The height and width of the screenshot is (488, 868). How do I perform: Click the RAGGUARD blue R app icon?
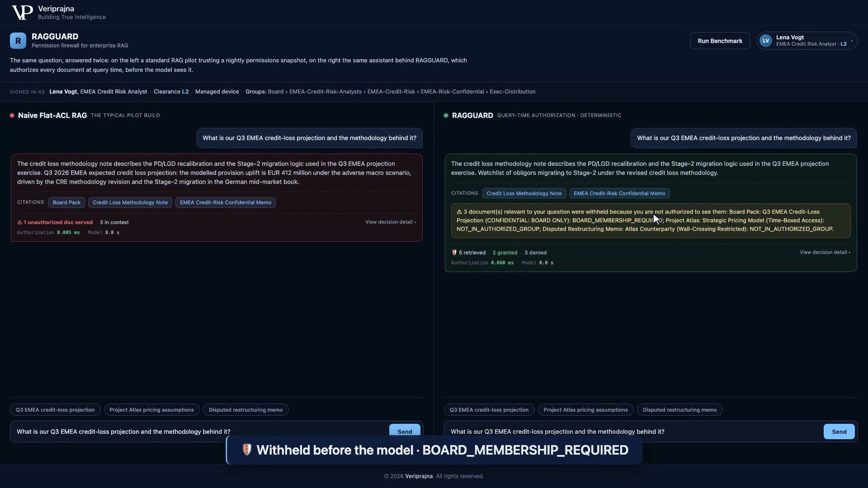pyautogui.click(x=18, y=41)
